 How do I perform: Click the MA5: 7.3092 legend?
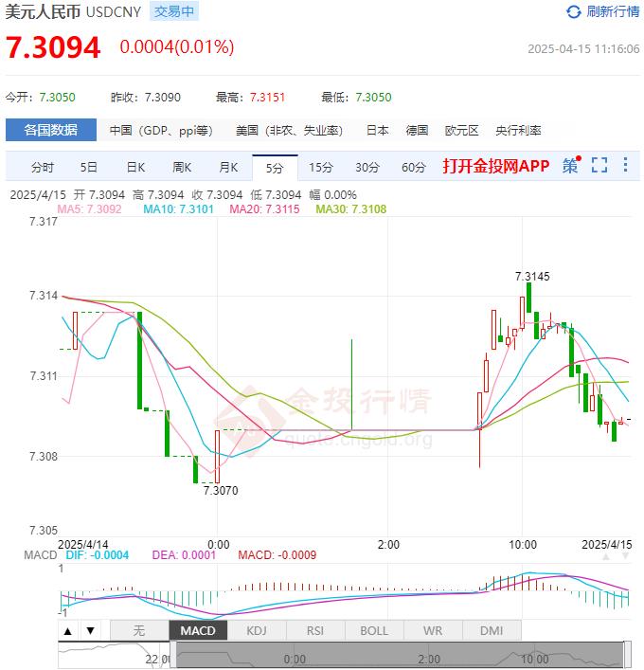[89, 208]
